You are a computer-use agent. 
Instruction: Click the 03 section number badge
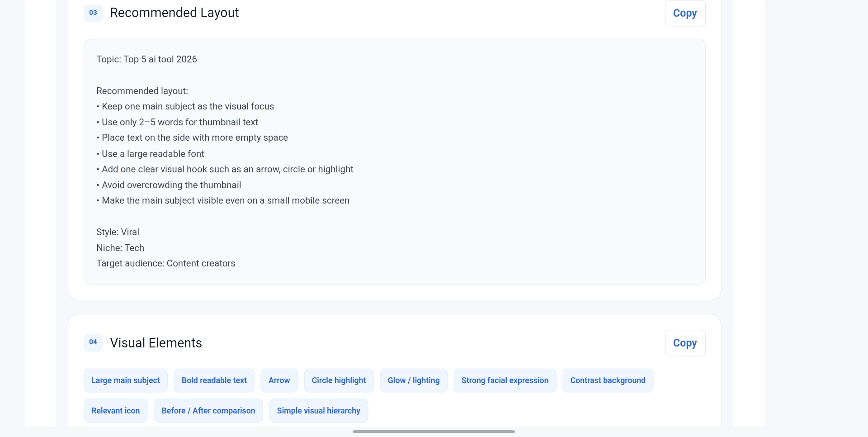click(93, 13)
